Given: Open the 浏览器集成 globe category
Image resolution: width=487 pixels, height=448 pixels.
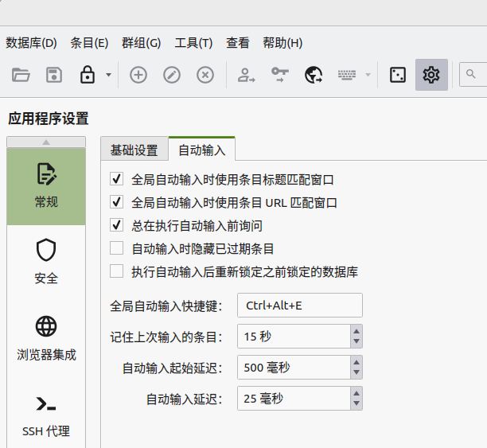Looking at the screenshot, I should click(x=46, y=339).
